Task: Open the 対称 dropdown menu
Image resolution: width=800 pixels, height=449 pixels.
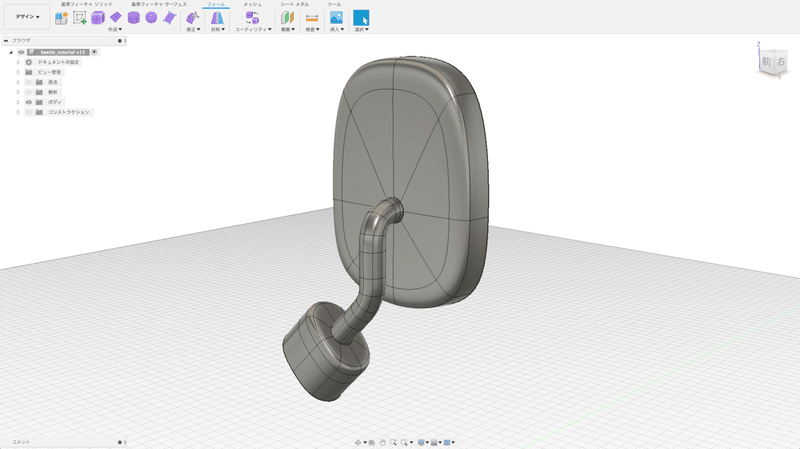Action: pos(218,30)
